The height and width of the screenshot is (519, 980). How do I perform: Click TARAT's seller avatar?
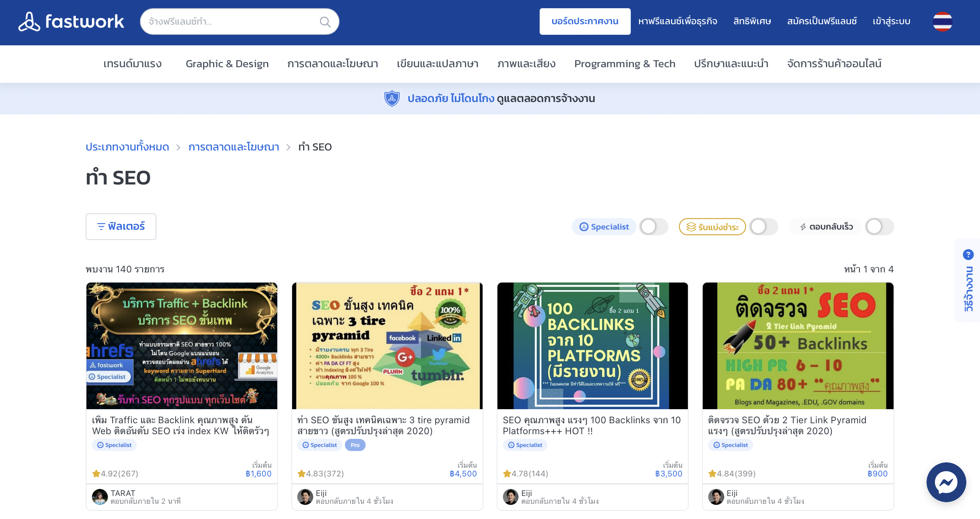coord(100,497)
